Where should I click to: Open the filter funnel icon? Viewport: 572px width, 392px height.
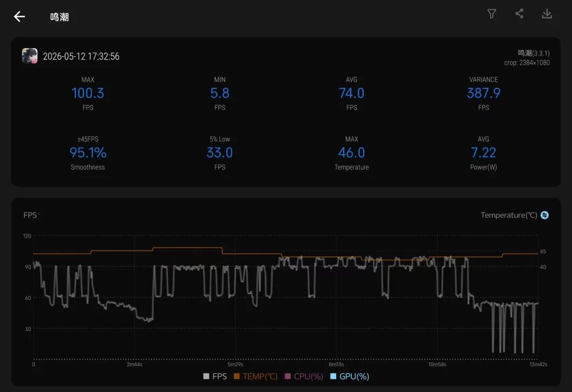[x=491, y=14]
